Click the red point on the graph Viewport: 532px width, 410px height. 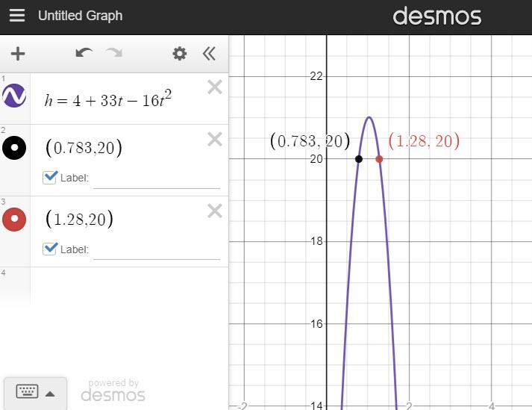point(379,159)
